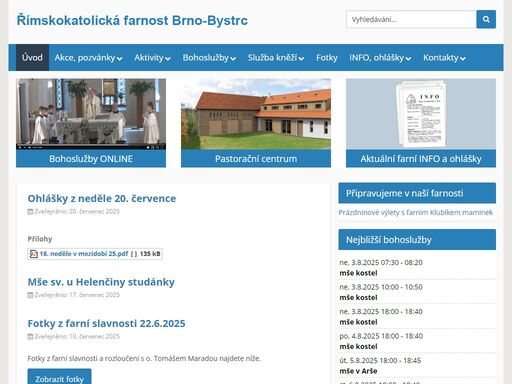Select the service ne. 3.8.2025 18:00 - 18:40
512x384 pixels.
[x=381, y=312]
